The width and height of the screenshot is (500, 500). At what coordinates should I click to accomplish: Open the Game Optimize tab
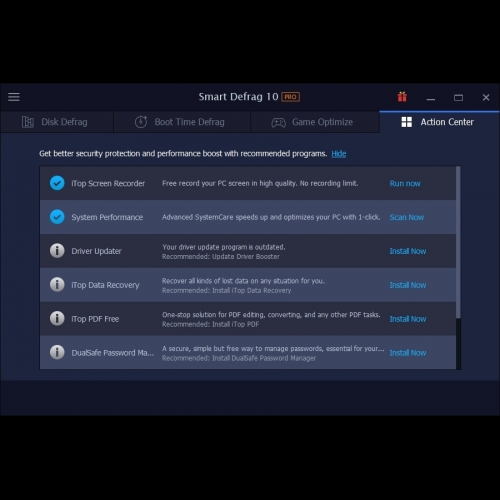tap(315, 122)
